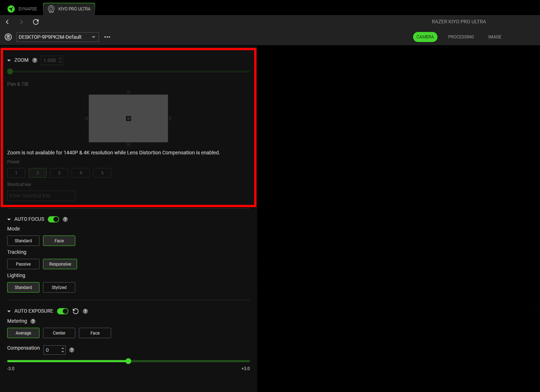Image resolution: width=540 pixels, height=392 pixels.
Task: Disable the Auto Focus toggle
Action: 53,219
